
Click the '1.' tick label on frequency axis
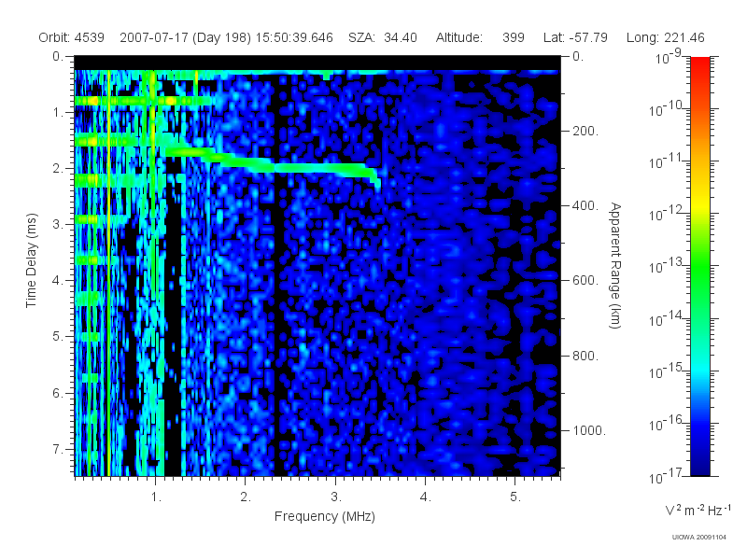[156, 497]
